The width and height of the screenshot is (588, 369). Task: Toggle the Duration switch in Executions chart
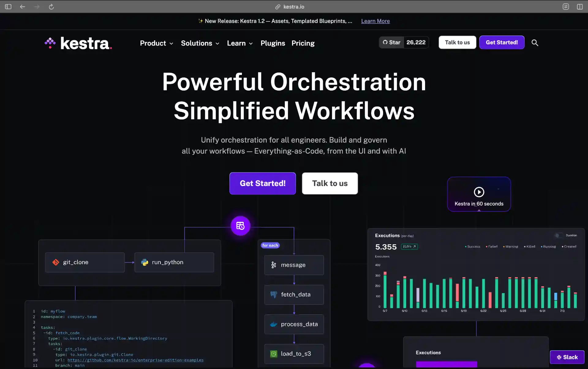point(558,235)
